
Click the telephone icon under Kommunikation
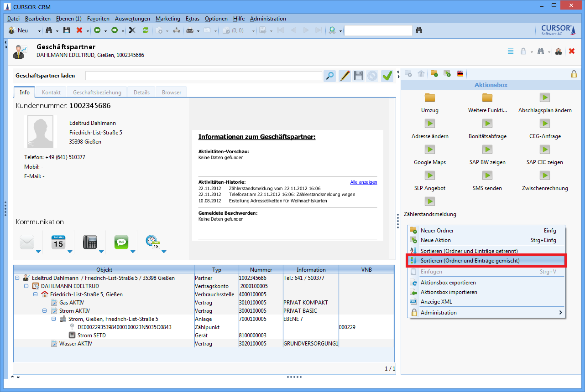click(x=90, y=242)
